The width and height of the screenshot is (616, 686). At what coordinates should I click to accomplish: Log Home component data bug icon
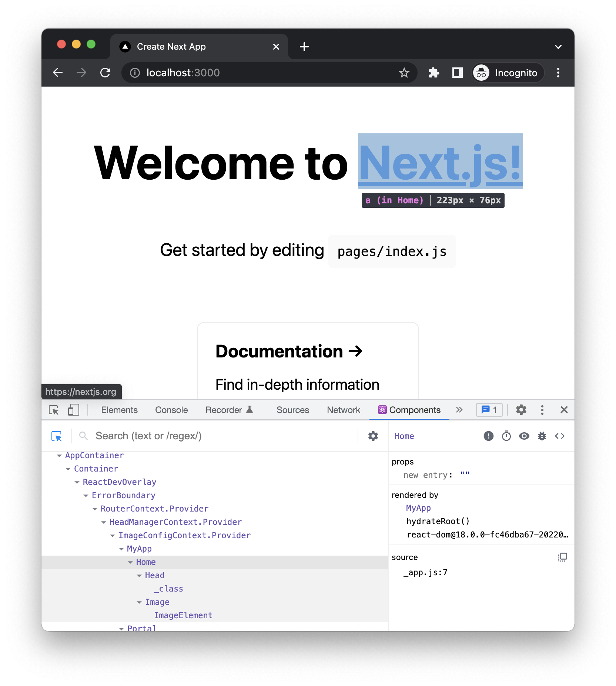(542, 436)
